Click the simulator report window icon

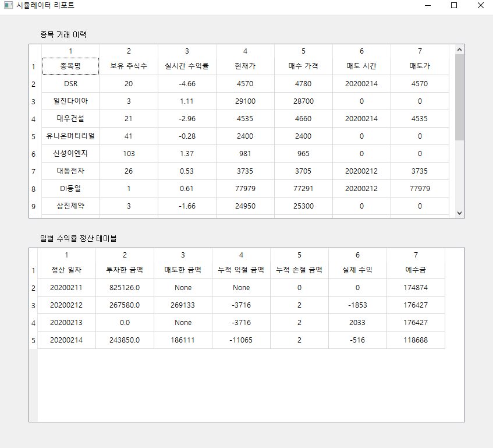[x=9, y=5]
